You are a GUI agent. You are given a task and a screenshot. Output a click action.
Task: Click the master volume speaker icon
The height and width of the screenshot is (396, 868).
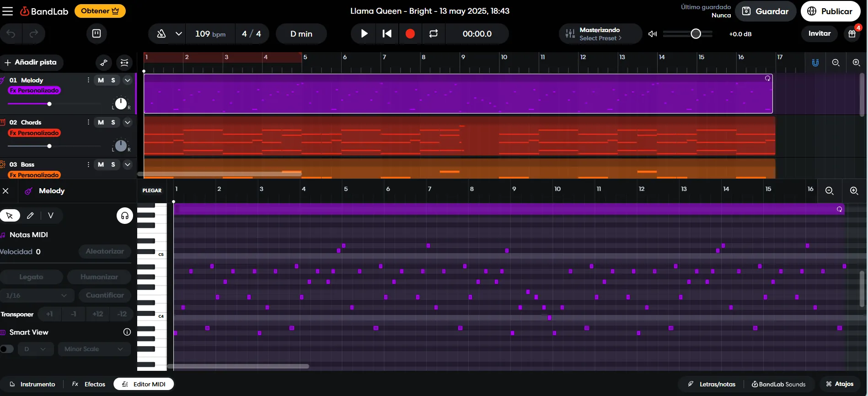653,34
